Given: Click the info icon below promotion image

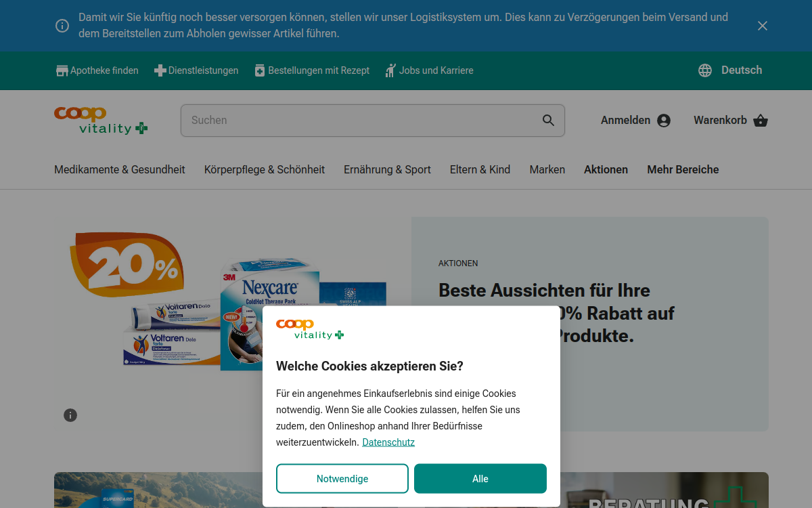Looking at the screenshot, I should click(x=70, y=415).
